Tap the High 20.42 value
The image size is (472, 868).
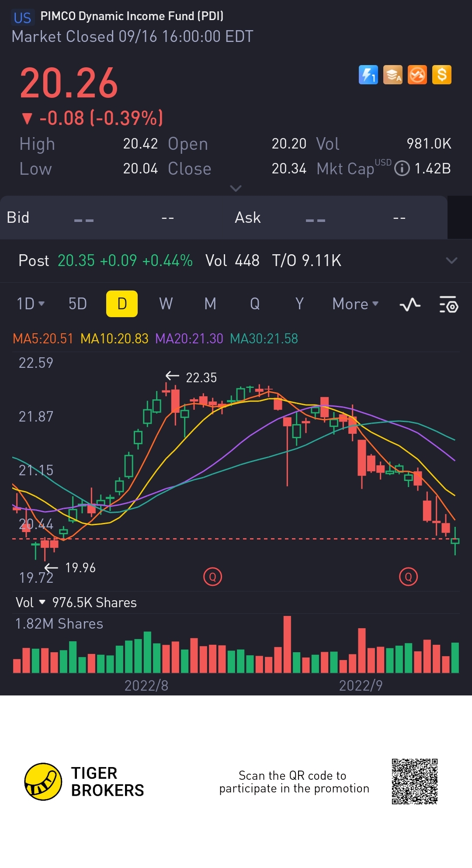pyautogui.click(x=140, y=144)
